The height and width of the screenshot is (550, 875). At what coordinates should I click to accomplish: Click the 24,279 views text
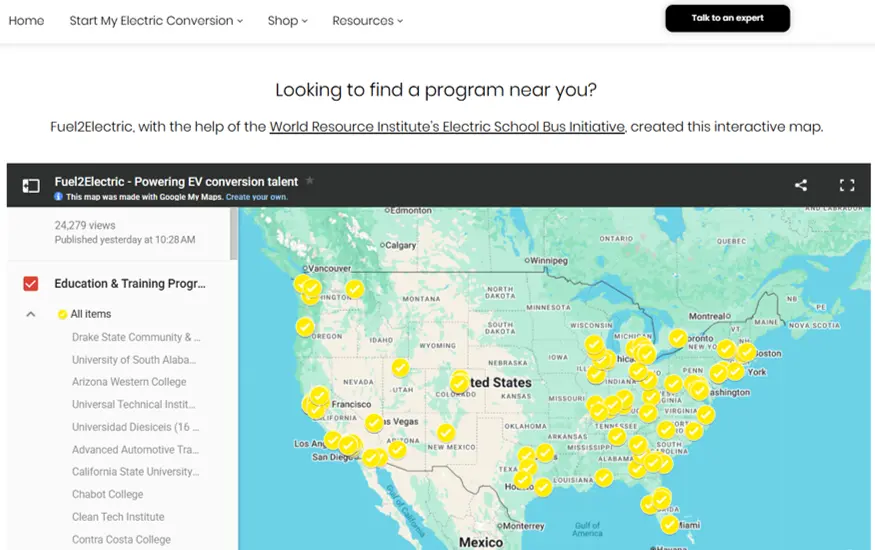[x=85, y=225]
